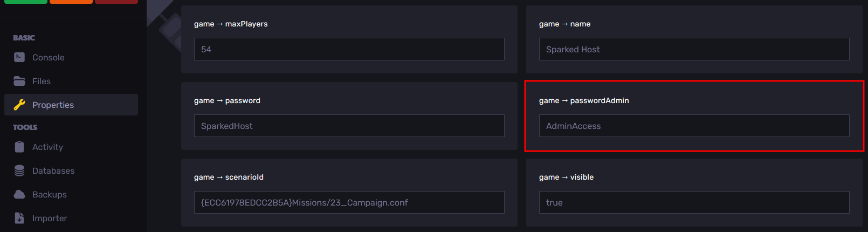Viewport: 868px width, 232px height.
Task: Click the Importer file icon
Action: point(19,218)
